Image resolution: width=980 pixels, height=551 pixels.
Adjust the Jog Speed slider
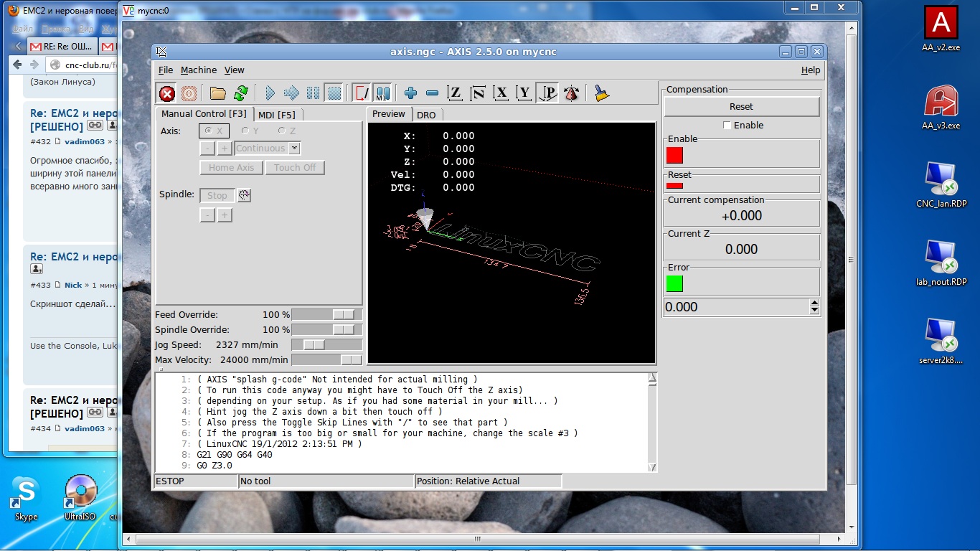327,345
